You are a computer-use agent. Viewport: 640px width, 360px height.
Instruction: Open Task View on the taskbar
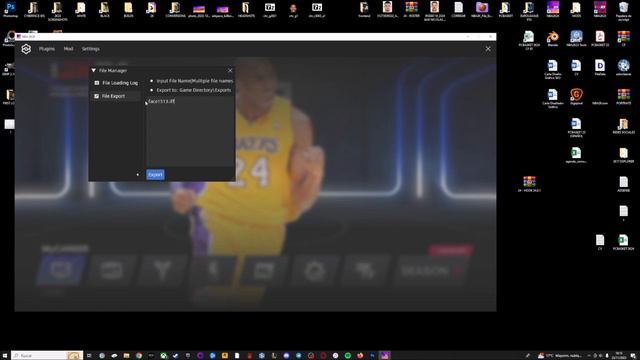tap(89, 356)
